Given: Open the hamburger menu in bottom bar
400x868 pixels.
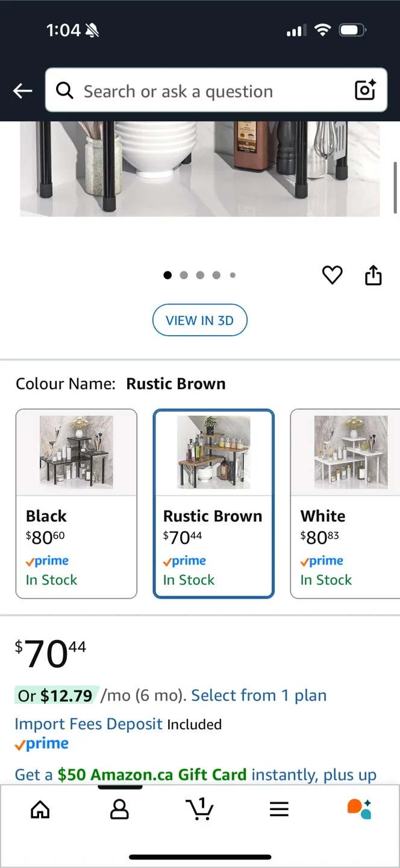Looking at the screenshot, I should (280, 810).
